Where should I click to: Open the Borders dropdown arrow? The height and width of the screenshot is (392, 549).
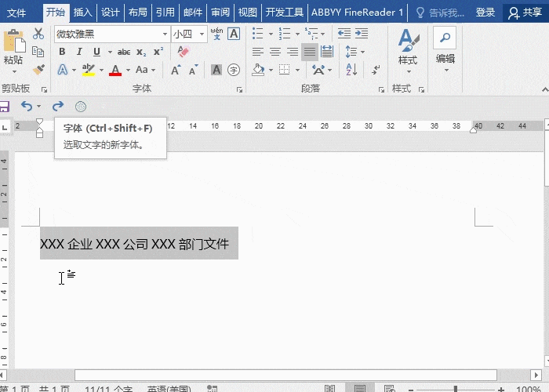pyautogui.click(x=297, y=70)
